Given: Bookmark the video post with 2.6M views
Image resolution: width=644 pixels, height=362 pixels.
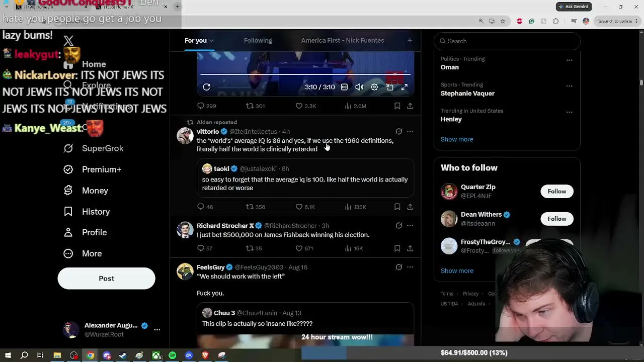Looking at the screenshot, I should [397, 106].
